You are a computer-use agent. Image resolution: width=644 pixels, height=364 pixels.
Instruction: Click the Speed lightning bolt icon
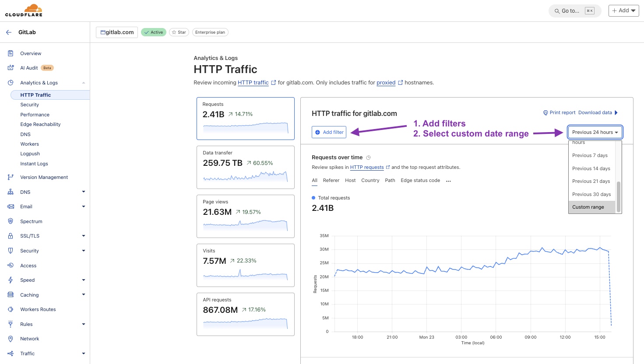(11, 280)
